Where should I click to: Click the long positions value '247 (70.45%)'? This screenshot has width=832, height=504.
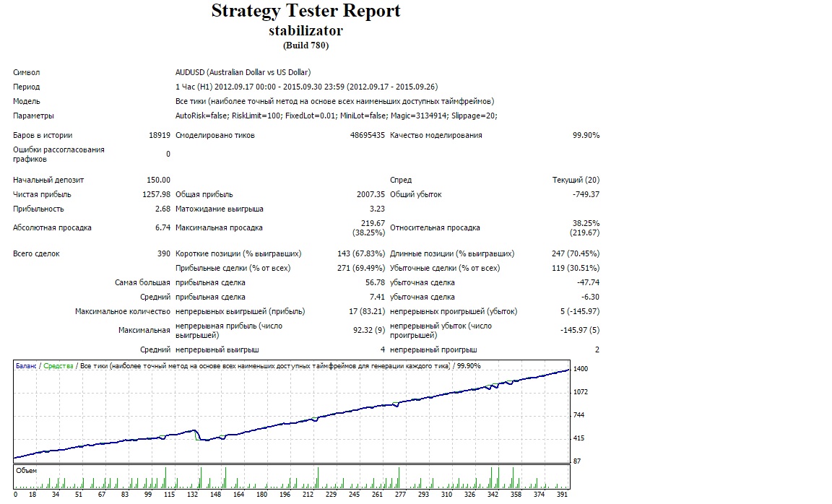tap(576, 254)
